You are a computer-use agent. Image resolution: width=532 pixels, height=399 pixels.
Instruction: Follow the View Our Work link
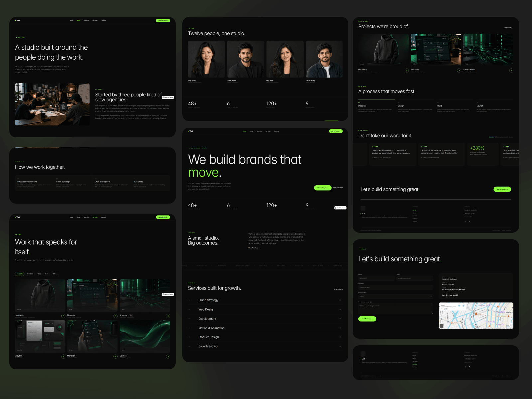click(338, 188)
